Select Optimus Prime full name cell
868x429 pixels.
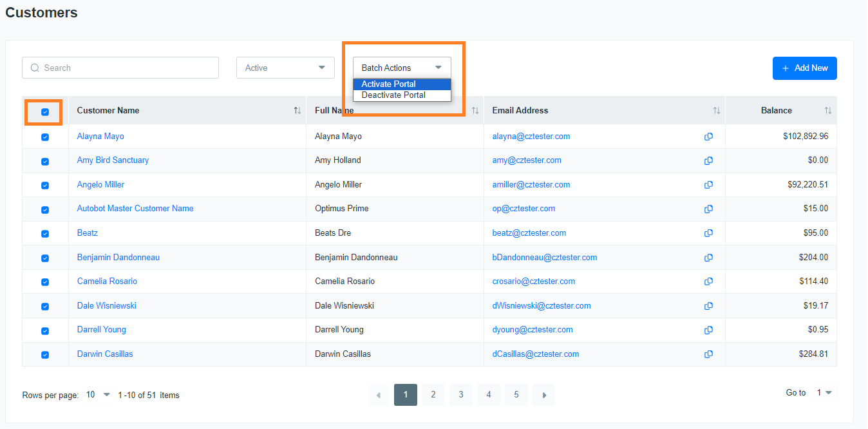[342, 209]
